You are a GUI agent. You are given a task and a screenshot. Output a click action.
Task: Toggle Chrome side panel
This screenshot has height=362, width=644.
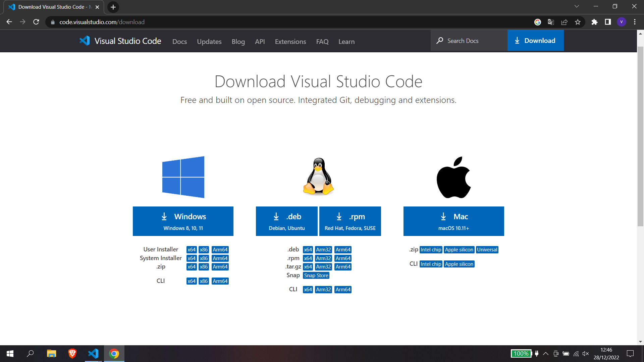pos(608,22)
